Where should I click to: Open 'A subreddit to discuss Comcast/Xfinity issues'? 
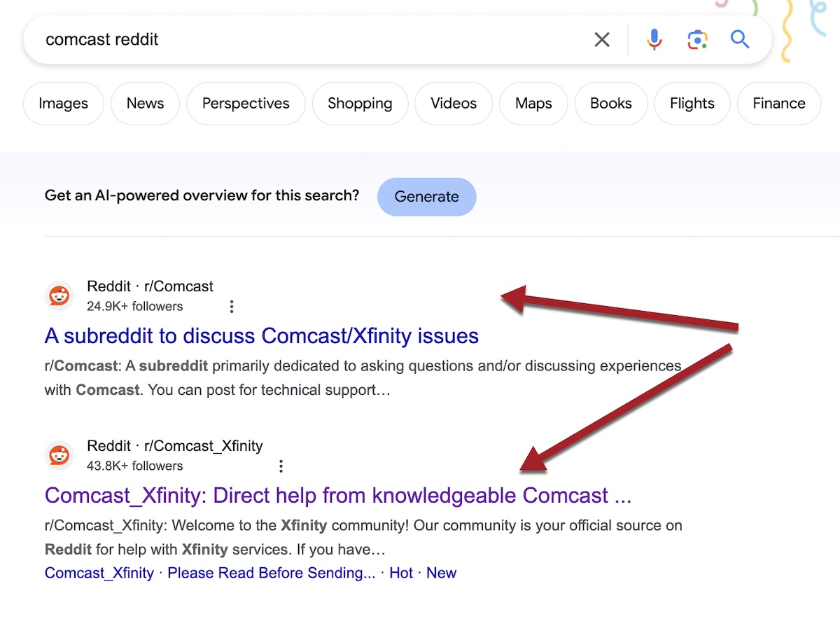point(261,336)
